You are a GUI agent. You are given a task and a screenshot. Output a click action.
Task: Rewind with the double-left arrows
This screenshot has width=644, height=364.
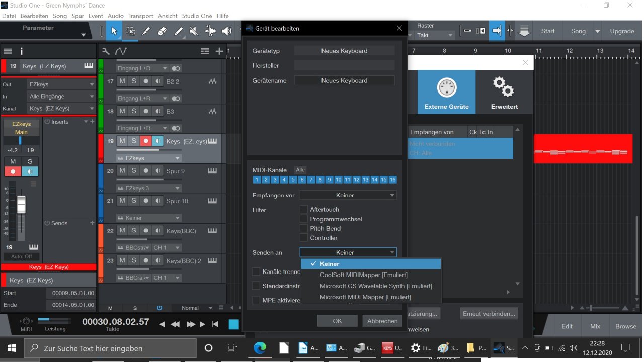tap(175, 325)
